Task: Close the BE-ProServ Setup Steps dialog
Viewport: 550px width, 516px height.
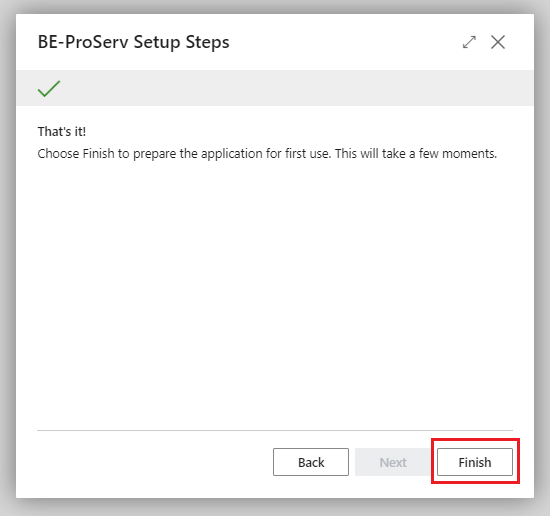Action: (498, 42)
